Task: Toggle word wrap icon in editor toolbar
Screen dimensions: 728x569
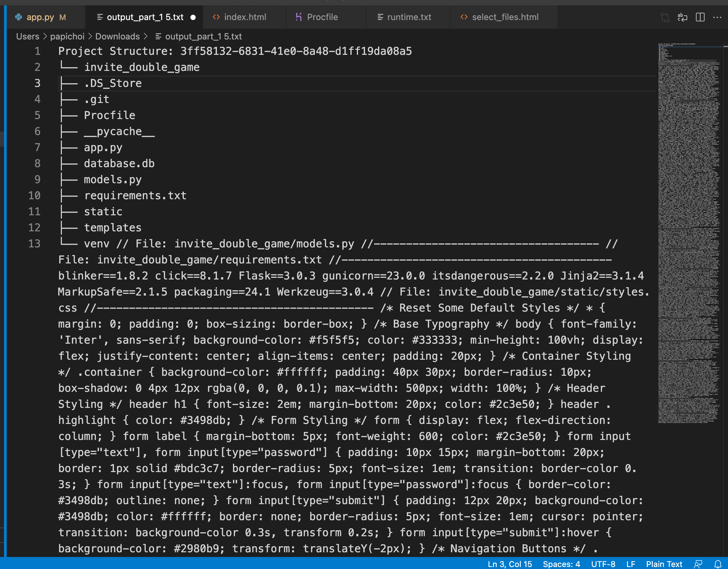Action: [x=682, y=17]
